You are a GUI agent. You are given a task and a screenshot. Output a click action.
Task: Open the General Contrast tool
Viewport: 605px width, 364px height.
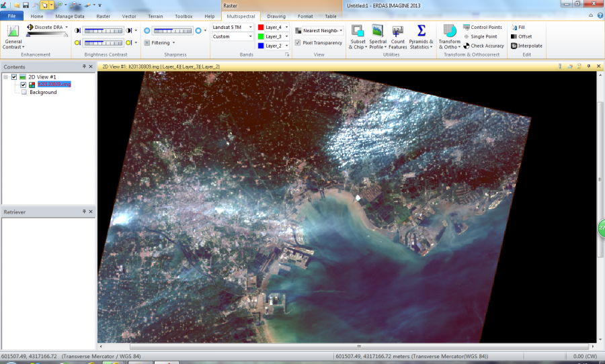[x=13, y=37]
